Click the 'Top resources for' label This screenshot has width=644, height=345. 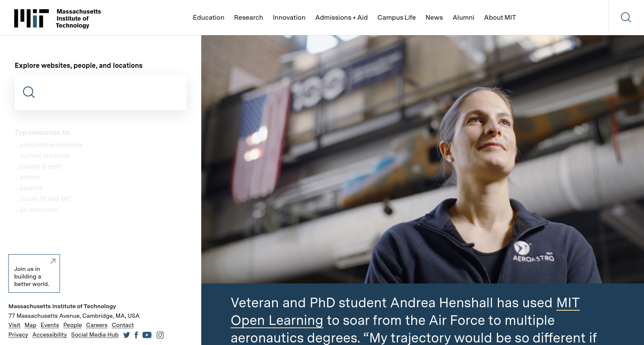[x=43, y=132]
